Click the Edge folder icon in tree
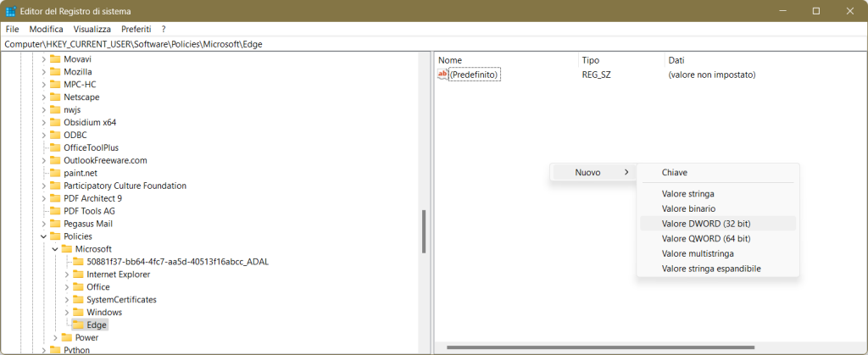 coord(78,324)
